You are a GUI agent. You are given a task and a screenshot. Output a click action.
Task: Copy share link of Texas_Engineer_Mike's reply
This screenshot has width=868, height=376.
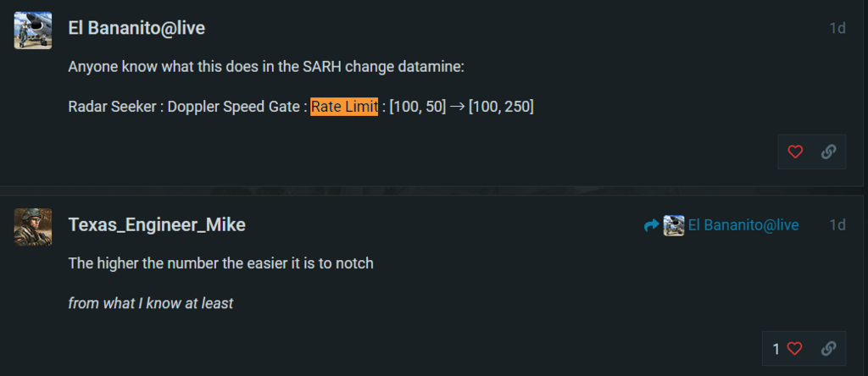(x=828, y=348)
